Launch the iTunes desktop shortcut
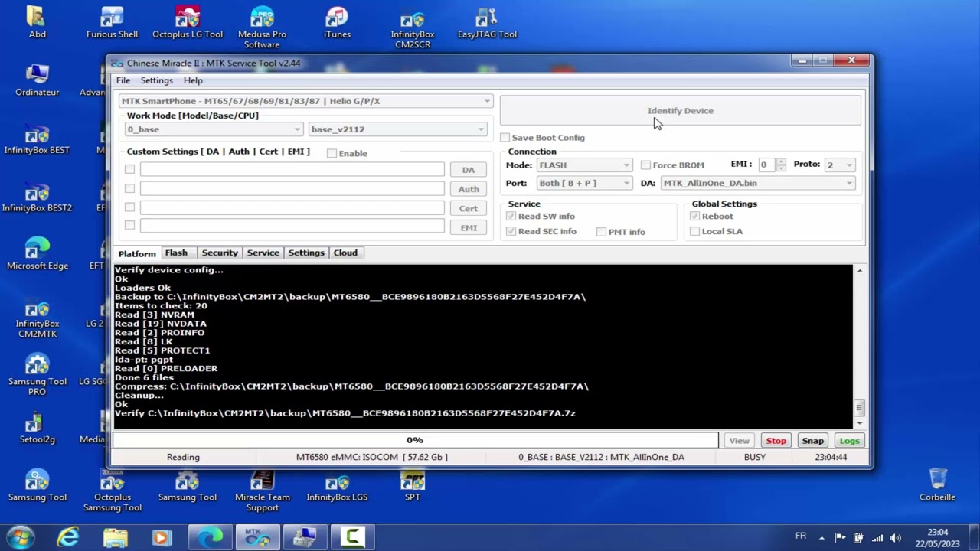Image resolution: width=980 pixels, height=551 pixels. [337, 23]
